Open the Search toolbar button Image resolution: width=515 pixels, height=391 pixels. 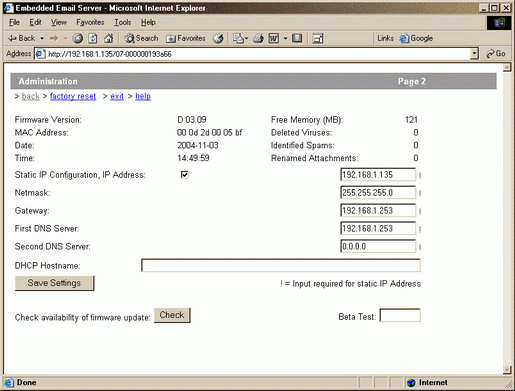141,38
